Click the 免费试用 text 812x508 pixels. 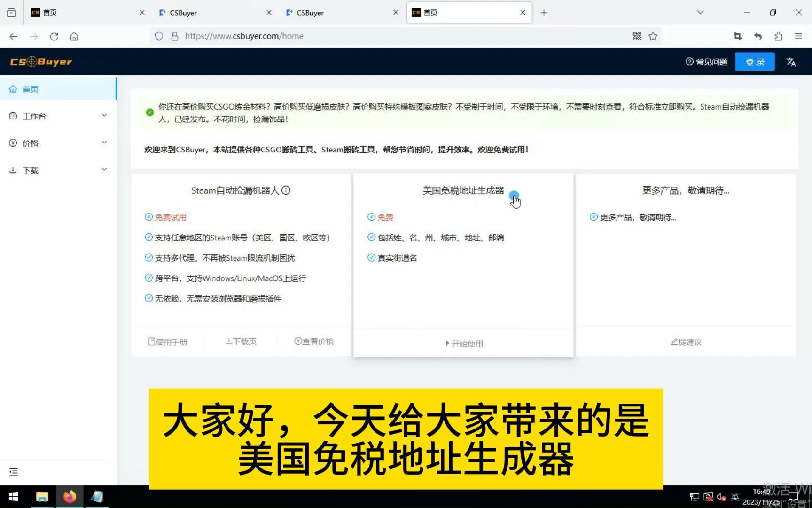[x=171, y=217]
